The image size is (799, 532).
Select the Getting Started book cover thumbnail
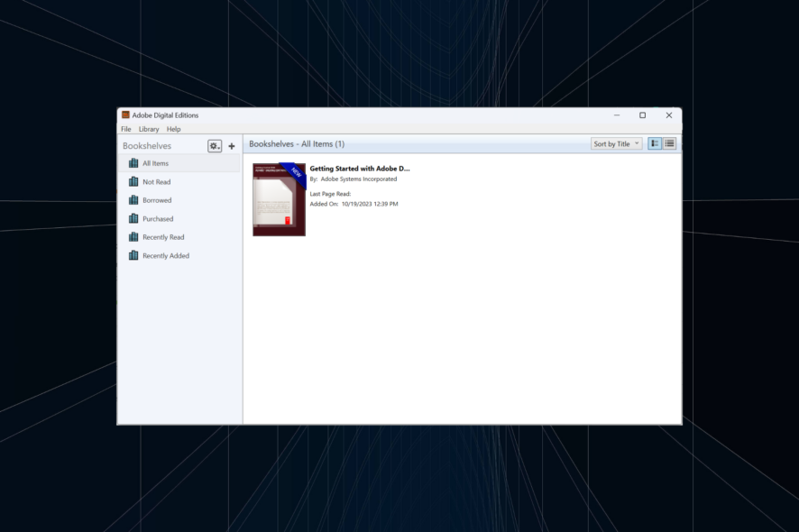(280, 200)
